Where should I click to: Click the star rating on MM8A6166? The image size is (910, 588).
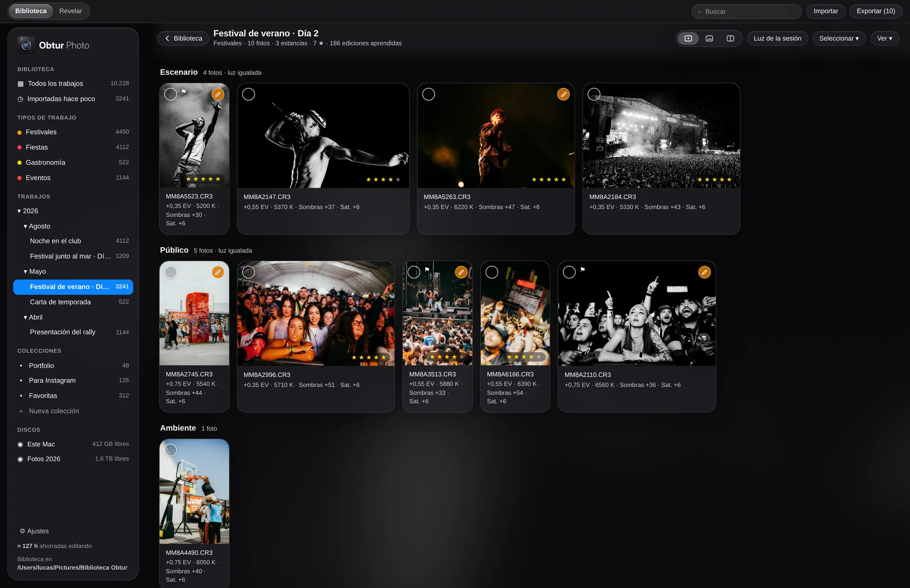[524, 357]
